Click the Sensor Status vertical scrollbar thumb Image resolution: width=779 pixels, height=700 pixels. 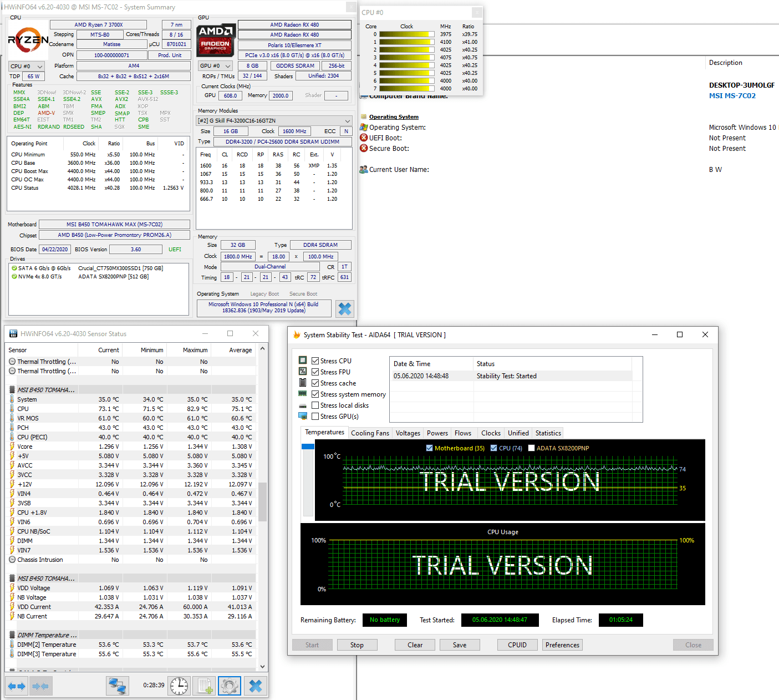[263, 501]
